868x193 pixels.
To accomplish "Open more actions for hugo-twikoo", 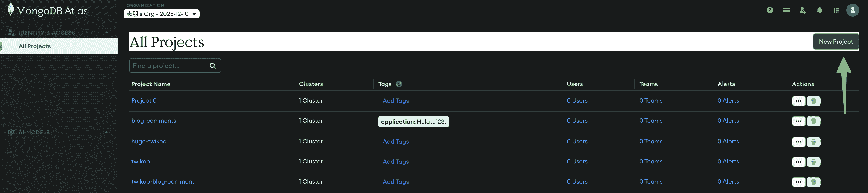I will (x=799, y=142).
